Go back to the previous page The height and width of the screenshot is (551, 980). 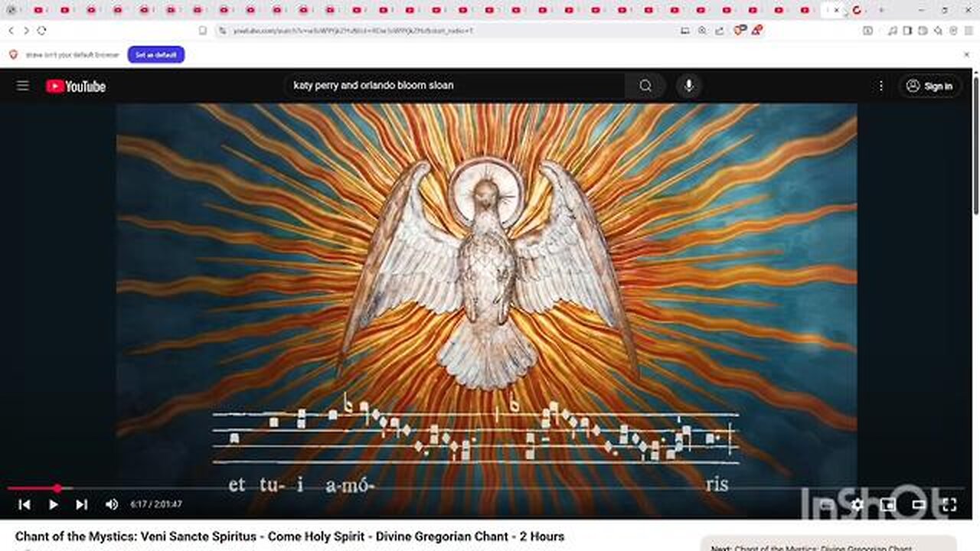(11, 31)
